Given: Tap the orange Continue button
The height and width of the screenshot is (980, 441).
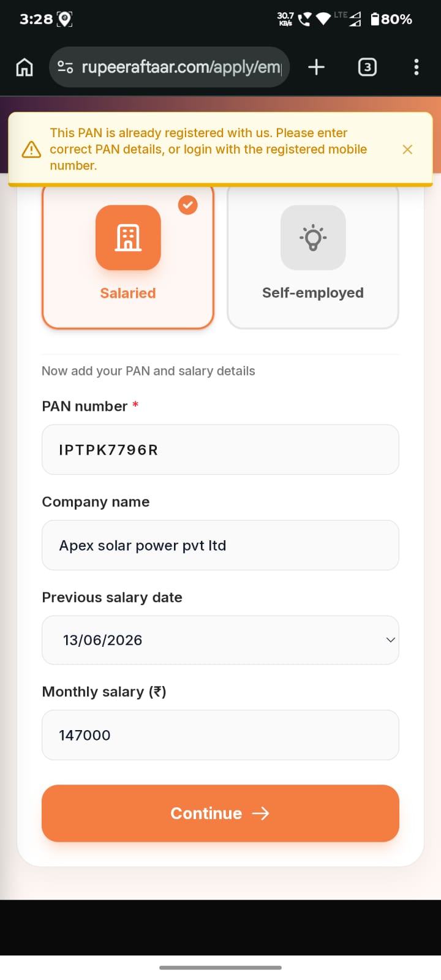Looking at the screenshot, I should [221, 813].
